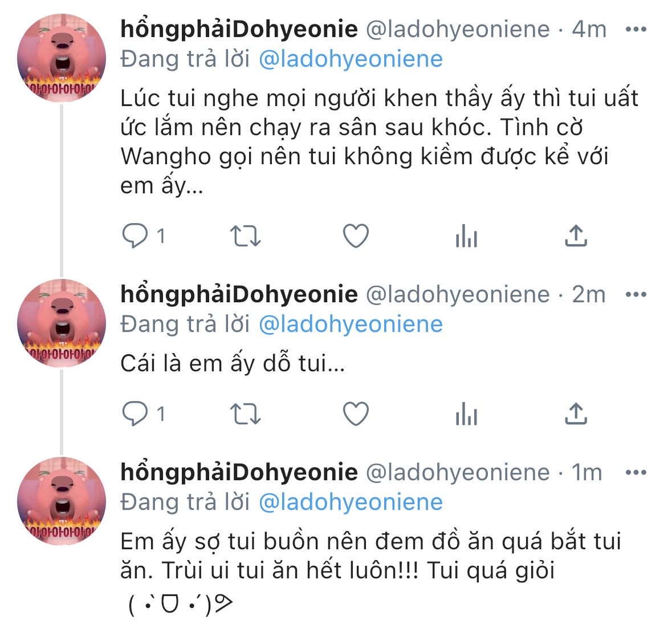Screen dimensions: 672x628
Task: Retweet the 'Cái là em ấy' tweet
Action: (x=245, y=414)
